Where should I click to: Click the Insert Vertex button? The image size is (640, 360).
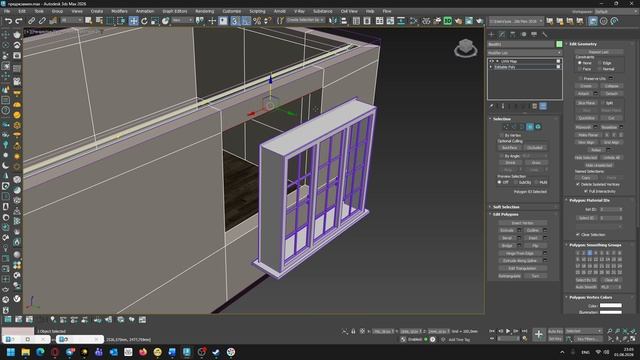click(x=522, y=223)
